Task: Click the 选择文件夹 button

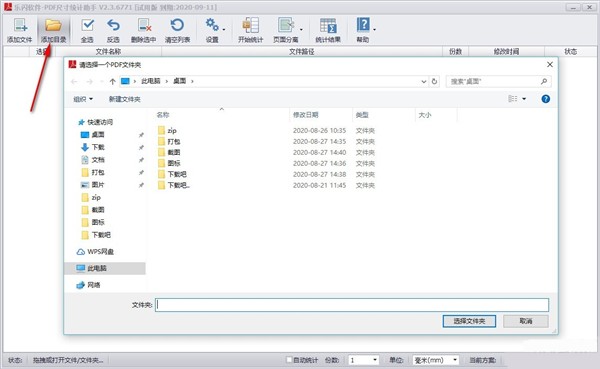Action: 469,321
